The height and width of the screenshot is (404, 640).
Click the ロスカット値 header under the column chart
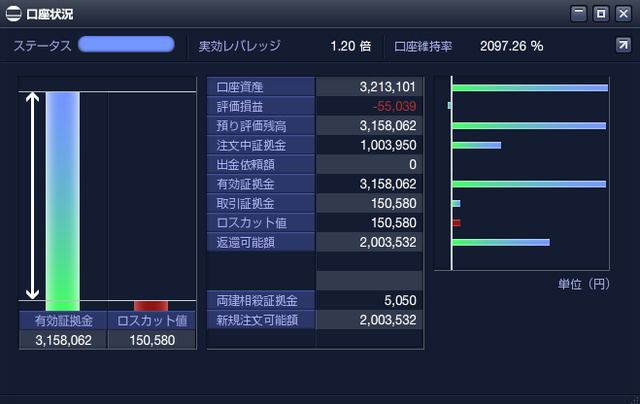point(152,321)
